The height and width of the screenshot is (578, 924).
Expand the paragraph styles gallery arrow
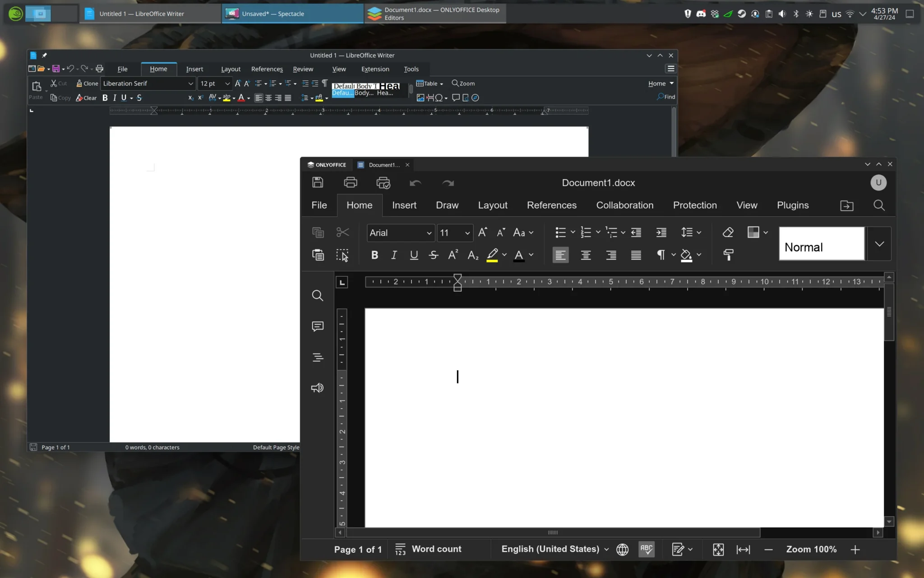(879, 244)
